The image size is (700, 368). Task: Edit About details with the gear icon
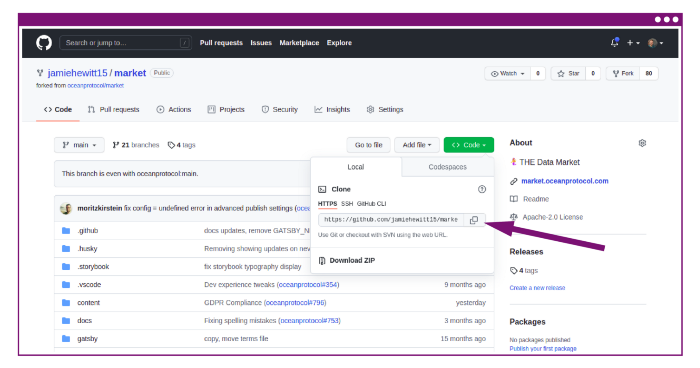(642, 143)
